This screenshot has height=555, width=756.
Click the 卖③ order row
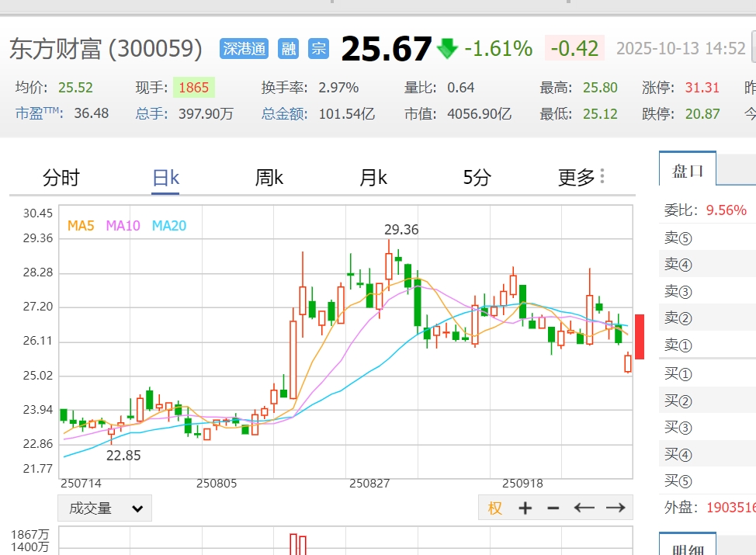(707, 291)
